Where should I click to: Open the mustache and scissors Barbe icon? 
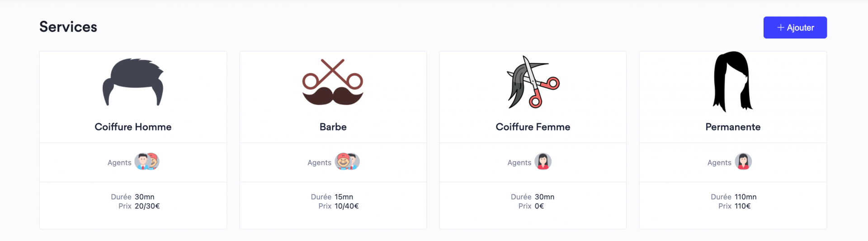coord(333,82)
